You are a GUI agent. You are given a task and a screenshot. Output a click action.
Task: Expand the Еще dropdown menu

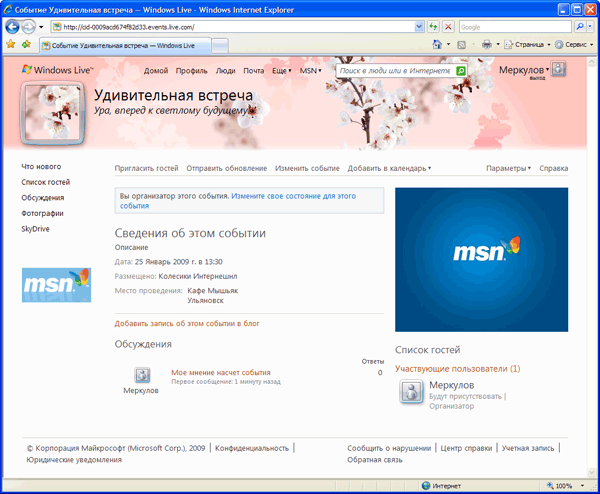pos(282,71)
